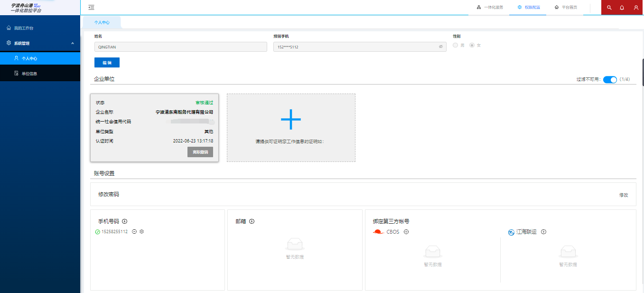644x293 pixels.
Task: Open notifications via the bell icon
Action: (622, 8)
